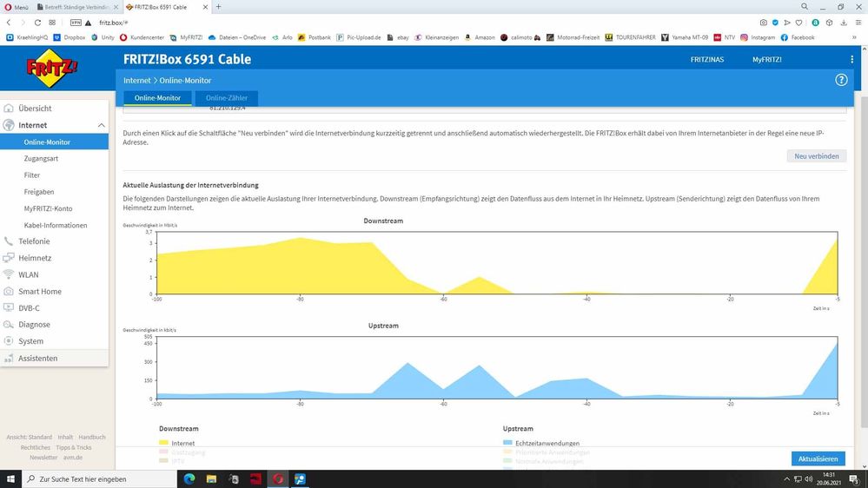This screenshot has width=868, height=488.
Task: Open the Amazon bookmark
Action: click(480, 37)
